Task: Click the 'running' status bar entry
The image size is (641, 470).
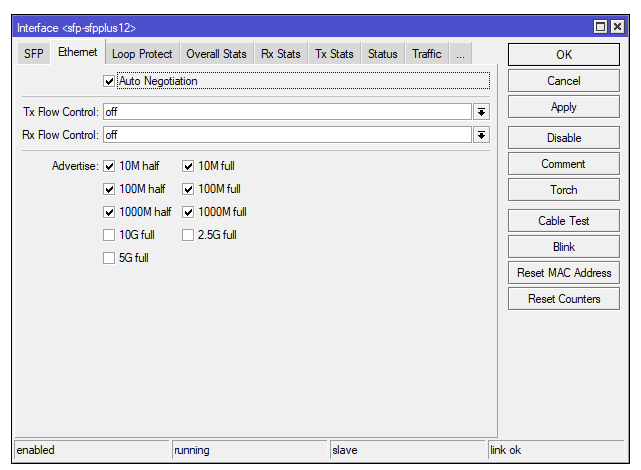Action: click(x=249, y=450)
